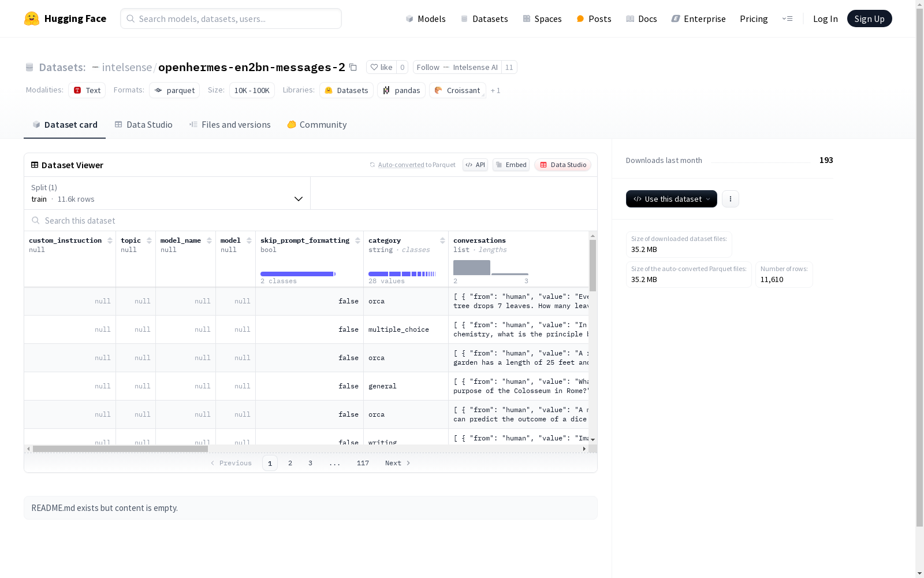Select the parquet format tag
Screen dimensions: 924x578
coord(174,90)
